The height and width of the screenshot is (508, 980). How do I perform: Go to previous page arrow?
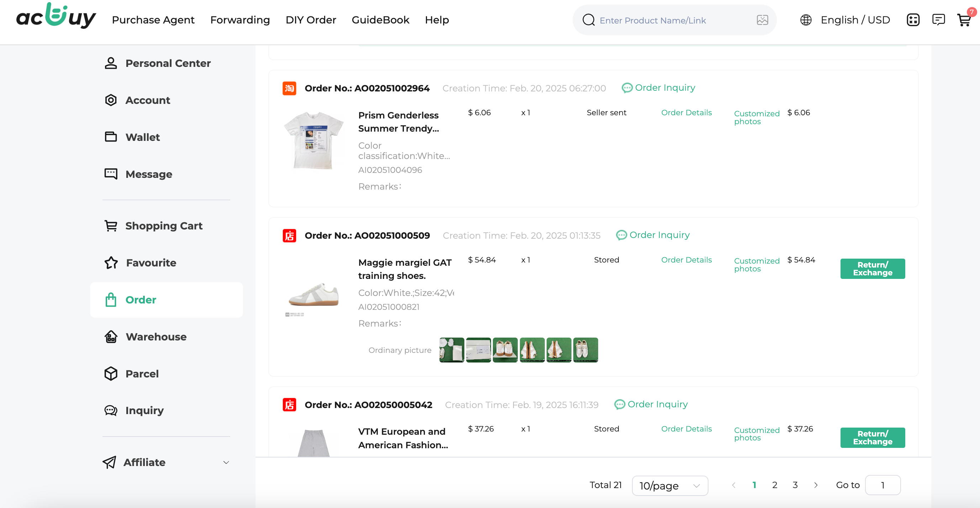[x=734, y=485]
